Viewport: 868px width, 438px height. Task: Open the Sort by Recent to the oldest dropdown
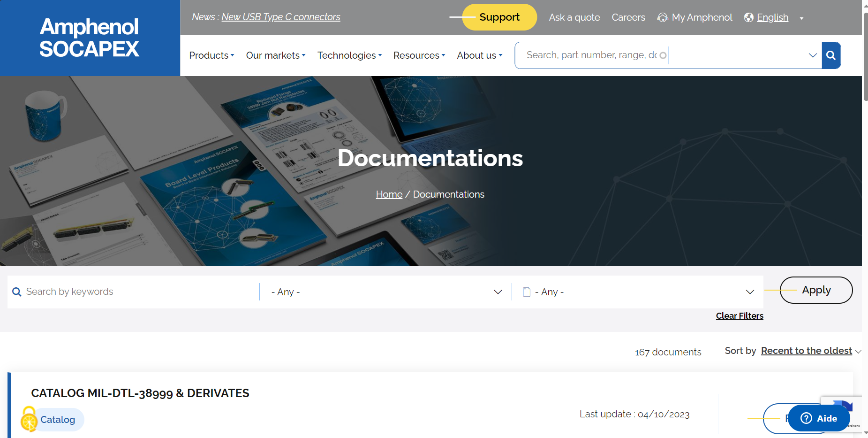pyautogui.click(x=811, y=351)
